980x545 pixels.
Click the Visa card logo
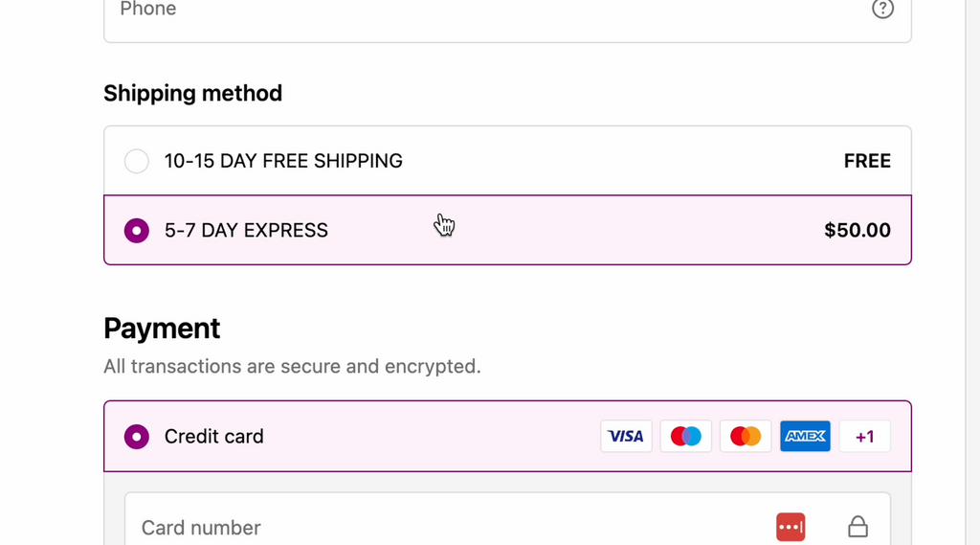click(626, 436)
